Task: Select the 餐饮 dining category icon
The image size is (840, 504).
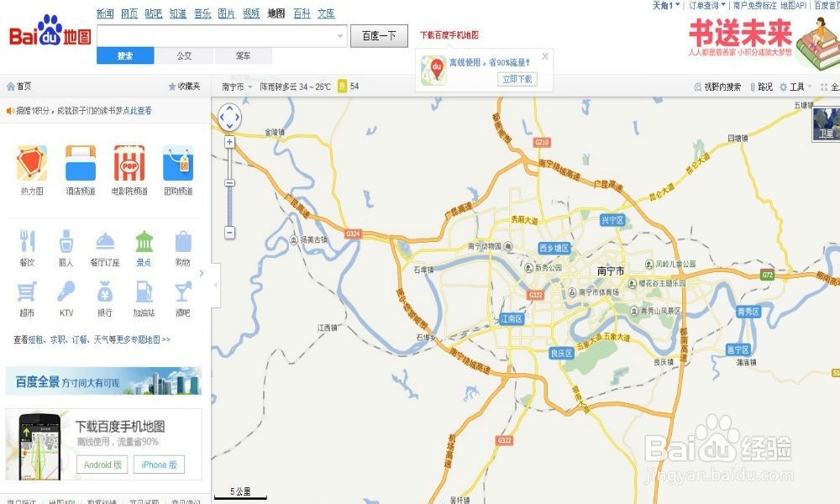Action: click(28, 241)
